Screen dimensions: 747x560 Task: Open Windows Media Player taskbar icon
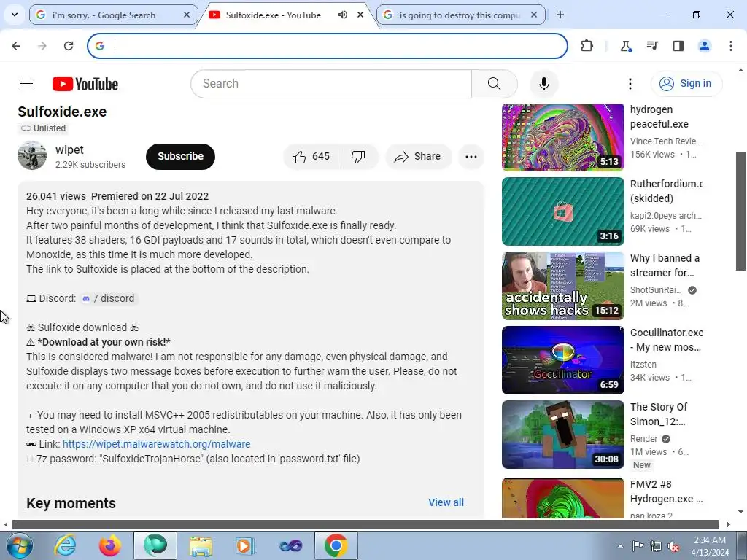(246, 545)
